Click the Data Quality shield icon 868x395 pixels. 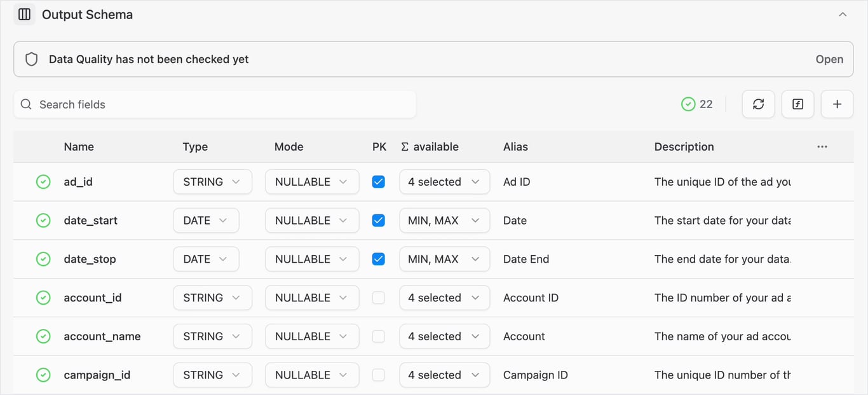click(32, 59)
